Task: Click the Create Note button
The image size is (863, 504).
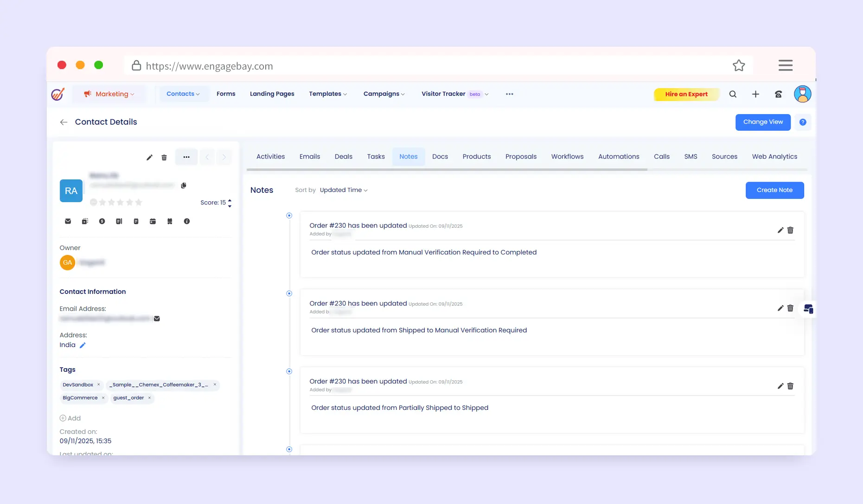Action: (x=774, y=190)
